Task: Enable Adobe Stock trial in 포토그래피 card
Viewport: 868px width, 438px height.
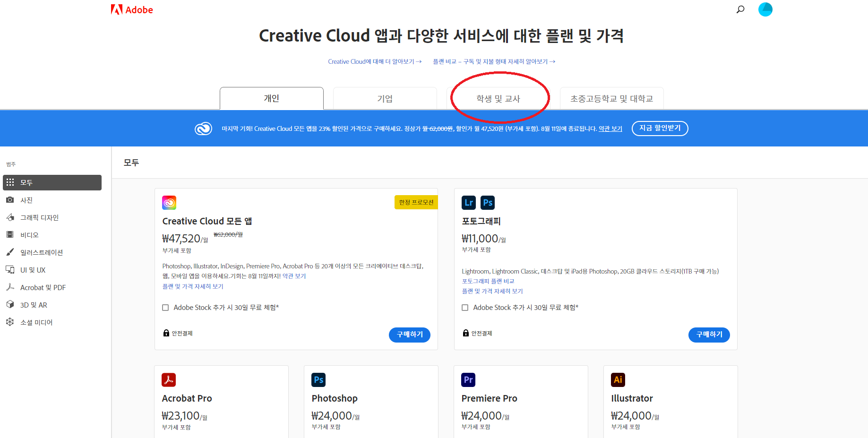Action: tap(465, 308)
